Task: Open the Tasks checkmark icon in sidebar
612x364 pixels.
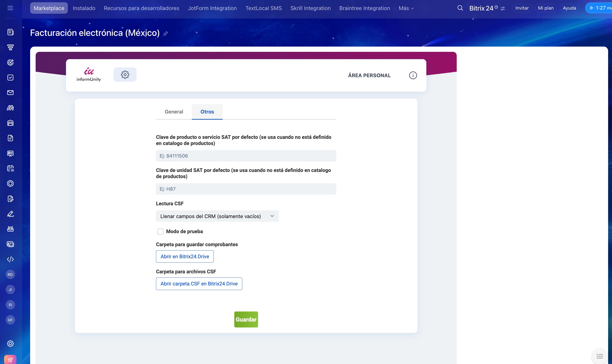Action: 10,77
